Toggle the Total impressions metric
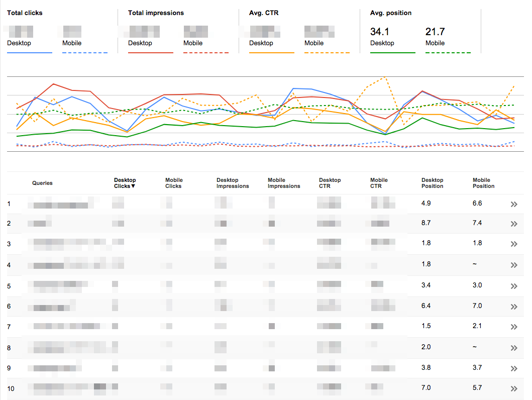 coord(156,13)
